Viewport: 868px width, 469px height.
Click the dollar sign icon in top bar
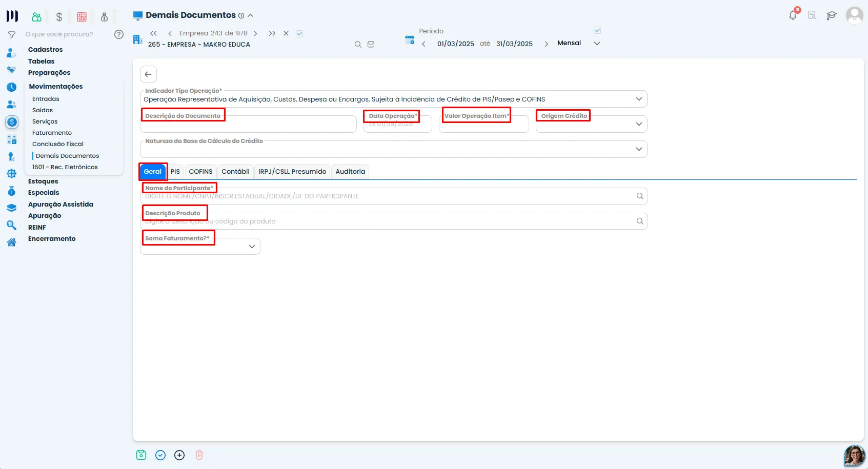59,17
